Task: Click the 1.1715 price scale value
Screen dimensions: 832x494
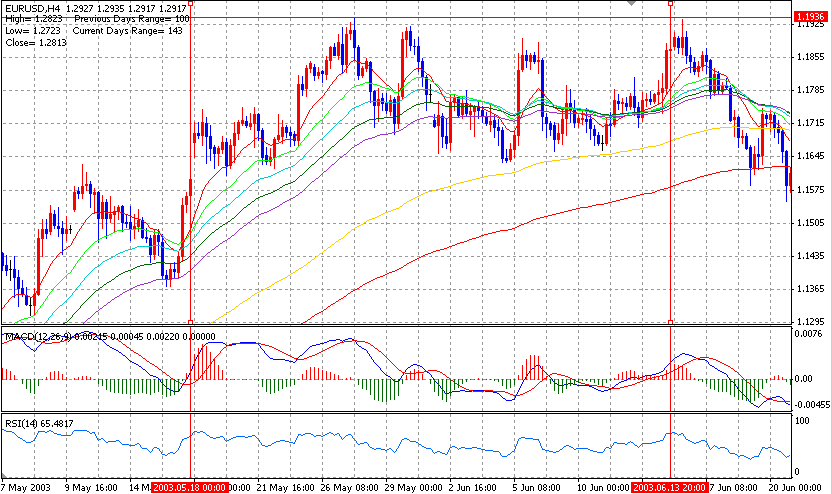Action: [x=811, y=123]
